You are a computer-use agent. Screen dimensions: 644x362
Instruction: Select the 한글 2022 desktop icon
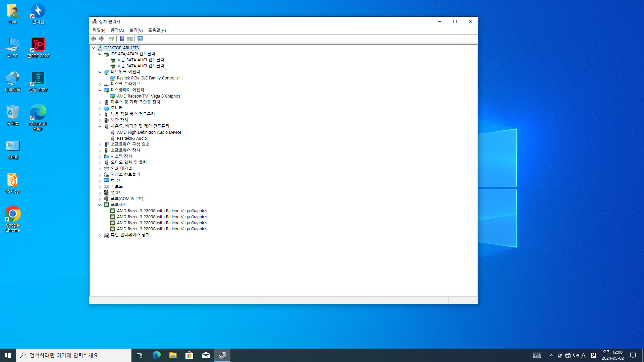(x=38, y=81)
